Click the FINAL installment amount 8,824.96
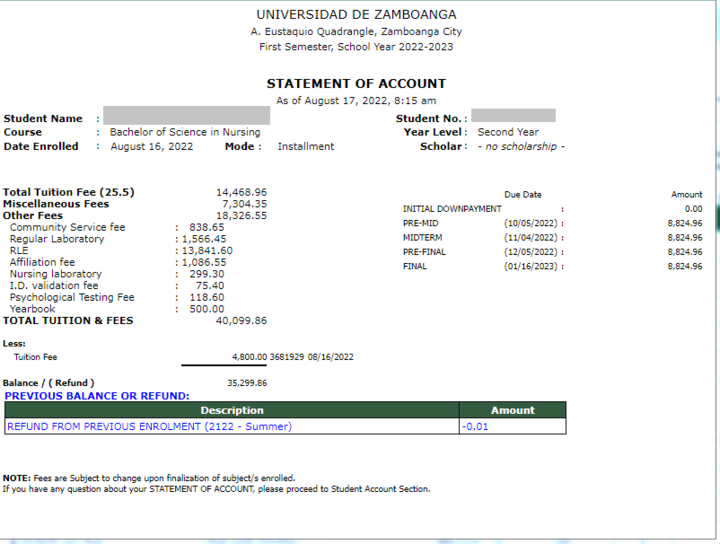 click(685, 266)
